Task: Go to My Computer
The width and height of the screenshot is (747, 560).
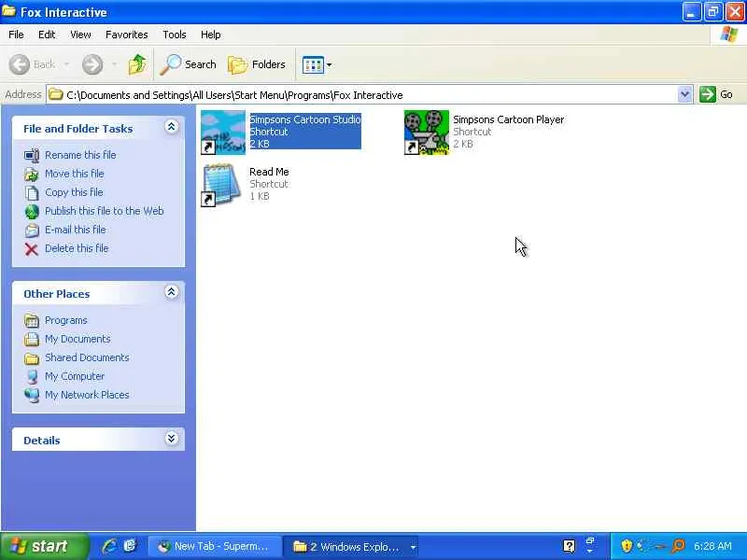Action: [x=75, y=376]
